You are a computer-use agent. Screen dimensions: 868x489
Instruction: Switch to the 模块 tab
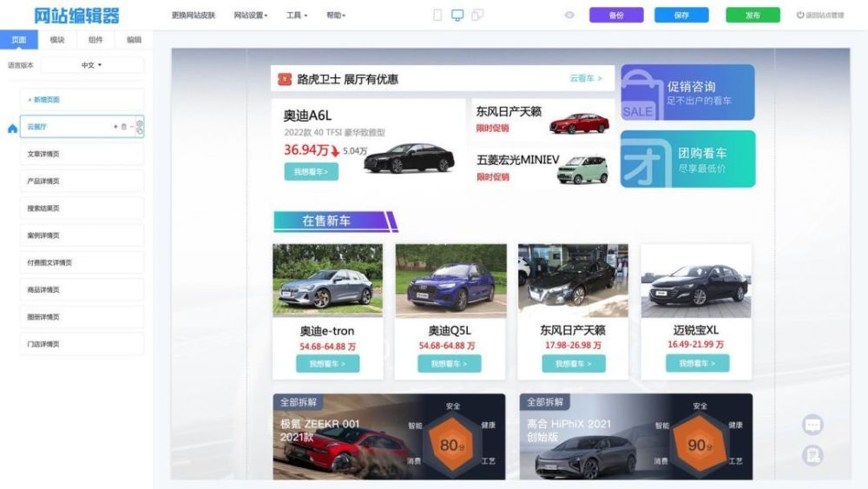coord(57,39)
